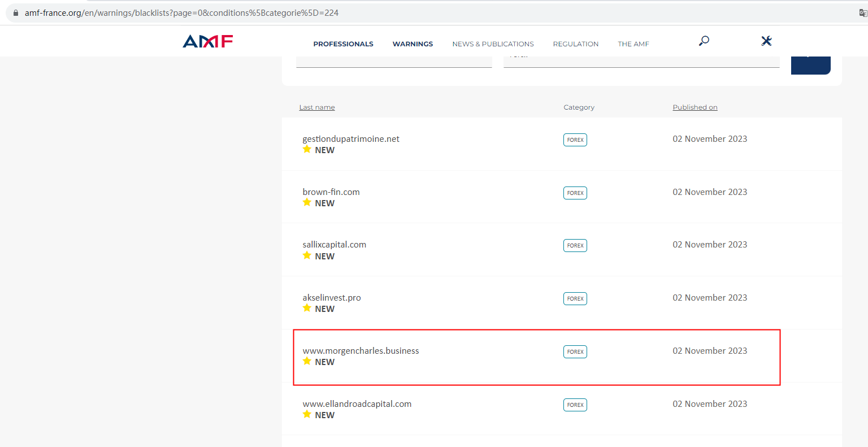Click the dark blue search submit button

coord(810,64)
